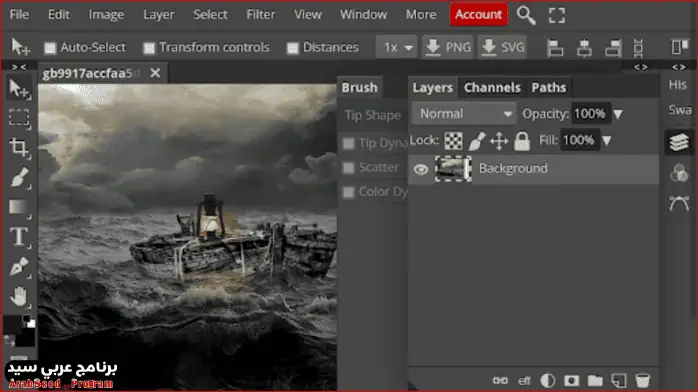Check the Scatter brush option
Image resolution: width=698 pixels, height=392 pixels.
coord(349,168)
